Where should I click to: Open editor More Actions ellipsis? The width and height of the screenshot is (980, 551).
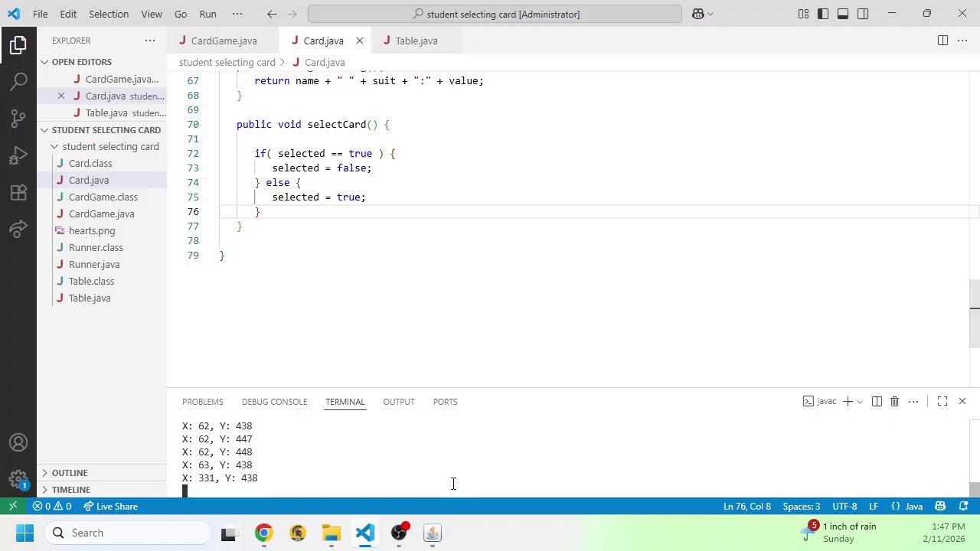click(x=962, y=41)
